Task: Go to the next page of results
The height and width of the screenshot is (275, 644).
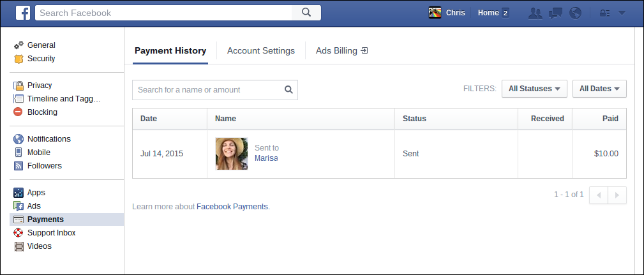Action: (617, 195)
